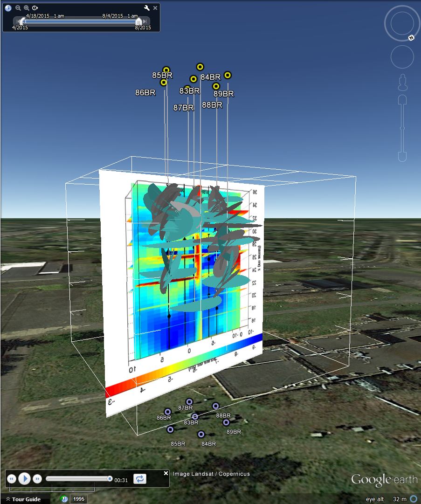
Task: Open historical imagery clock icon
Action: tap(63, 499)
